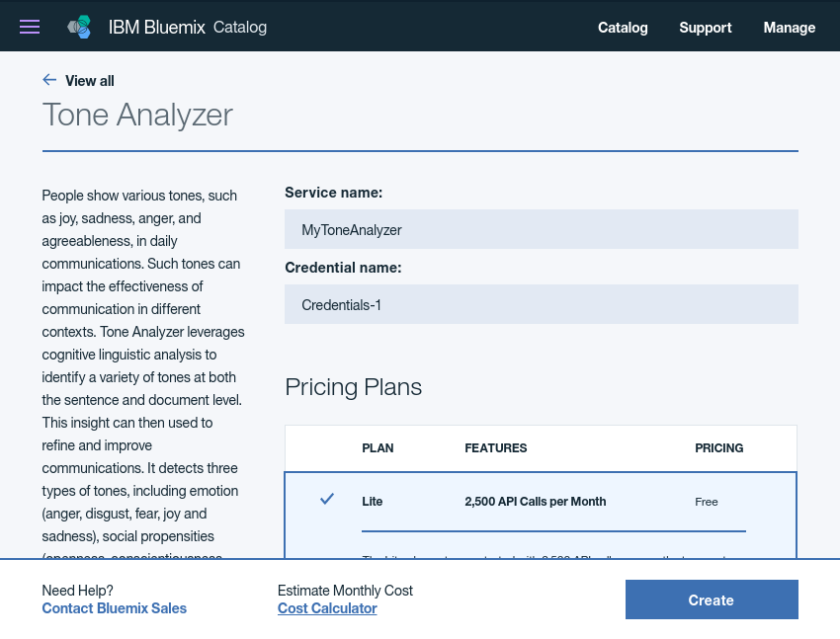This screenshot has height=639, width=840.
Task: Click the Credential name: label
Action: 343,268
